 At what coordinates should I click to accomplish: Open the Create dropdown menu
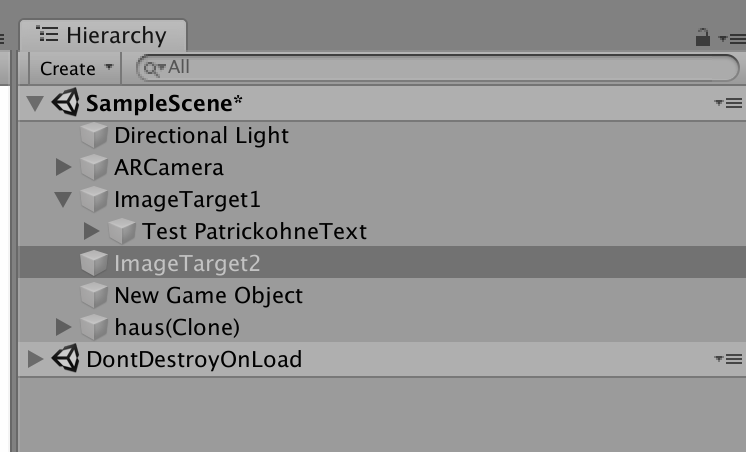coord(76,68)
